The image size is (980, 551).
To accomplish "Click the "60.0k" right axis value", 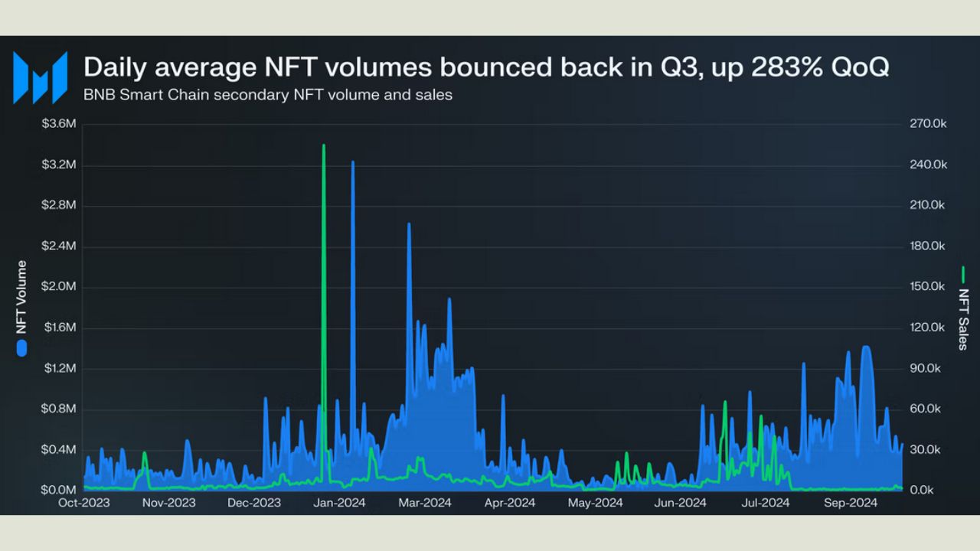I will [925, 409].
